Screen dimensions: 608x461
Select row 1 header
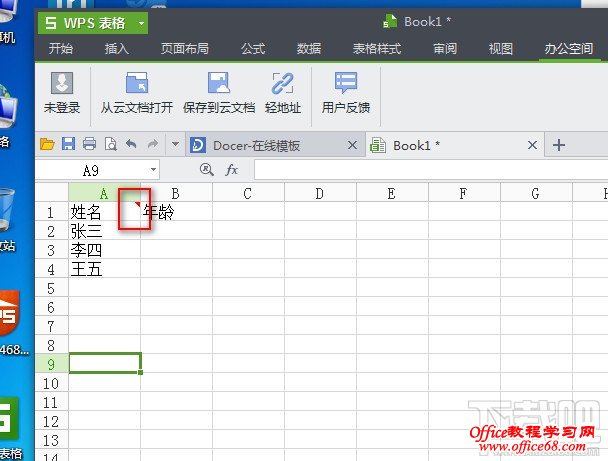point(52,212)
